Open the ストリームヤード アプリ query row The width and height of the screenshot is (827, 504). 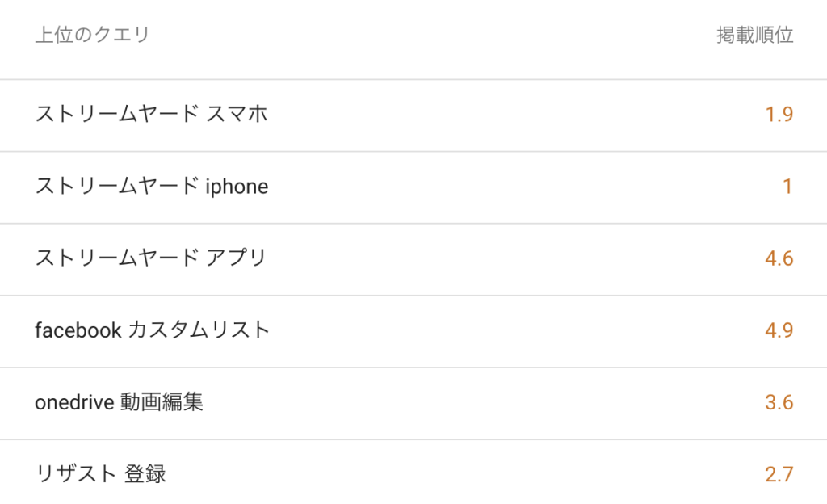point(413,259)
